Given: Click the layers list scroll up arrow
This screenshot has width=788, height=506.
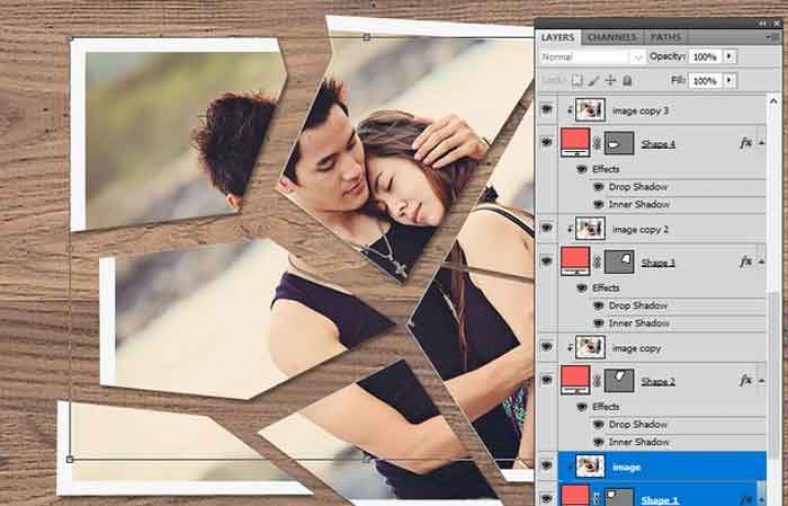Looking at the screenshot, I should click(773, 102).
